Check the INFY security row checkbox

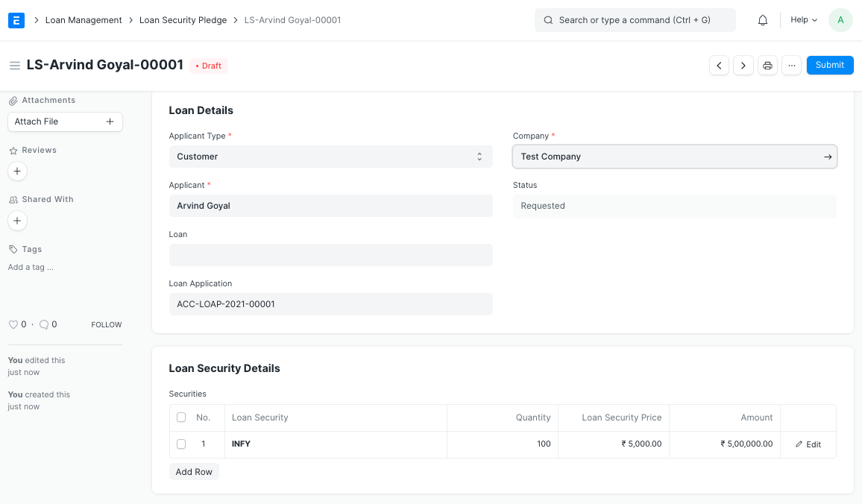(181, 444)
